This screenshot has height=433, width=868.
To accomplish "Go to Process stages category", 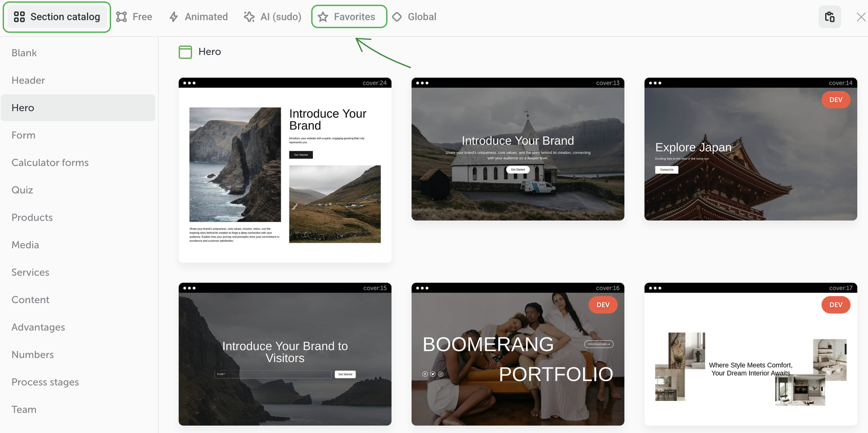I will [45, 382].
